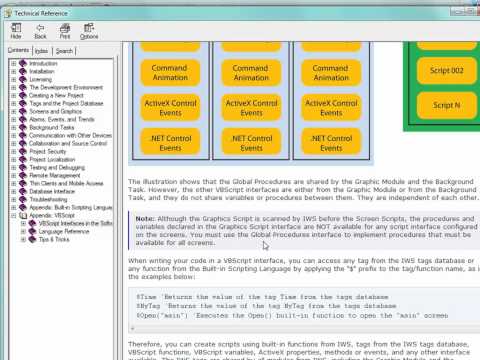
Task: Expand the Screens and Graphics node
Action: [14, 111]
